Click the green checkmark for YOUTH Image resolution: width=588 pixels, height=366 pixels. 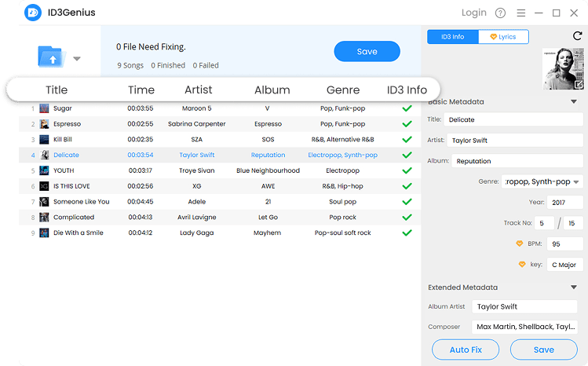click(x=407, y=170)
